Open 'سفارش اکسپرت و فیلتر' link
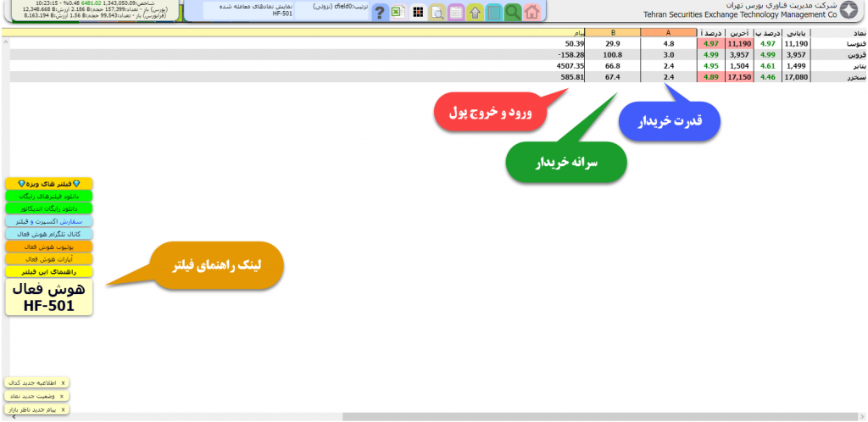The height and width of the screenshot is (422, 868). pyautogui.click(x=49, y=221)
